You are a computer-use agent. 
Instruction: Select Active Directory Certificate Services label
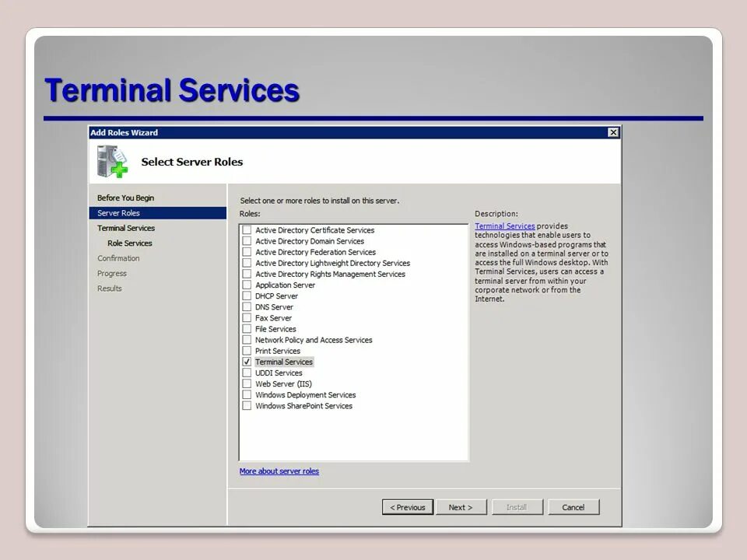pyautogui.click(x=315, y=230)
